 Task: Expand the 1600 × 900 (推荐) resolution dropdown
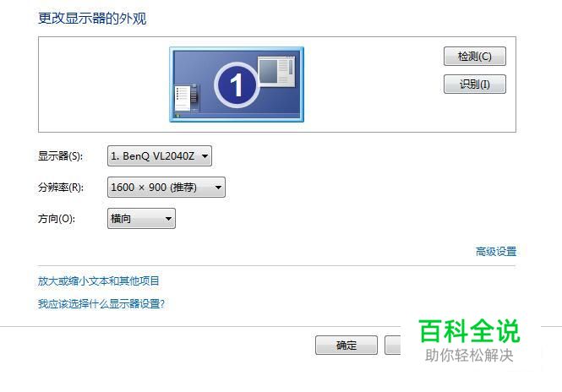point(166,187)
